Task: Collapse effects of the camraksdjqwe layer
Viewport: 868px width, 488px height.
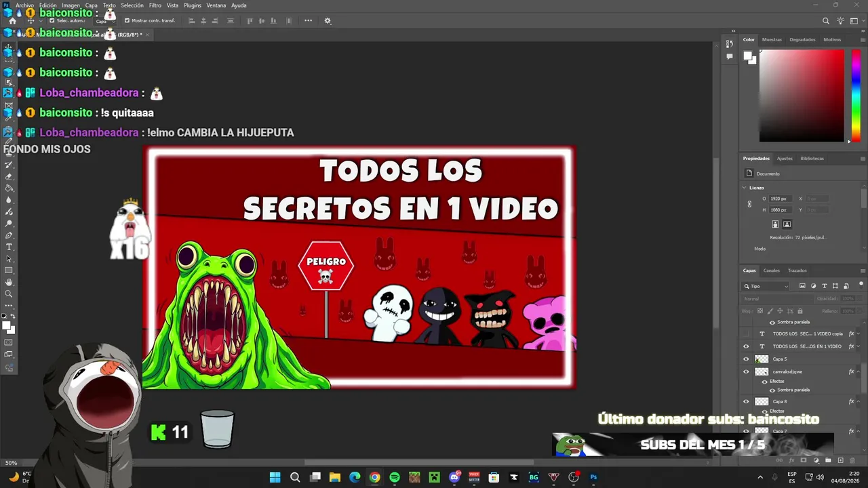Action: pos(859,371)
